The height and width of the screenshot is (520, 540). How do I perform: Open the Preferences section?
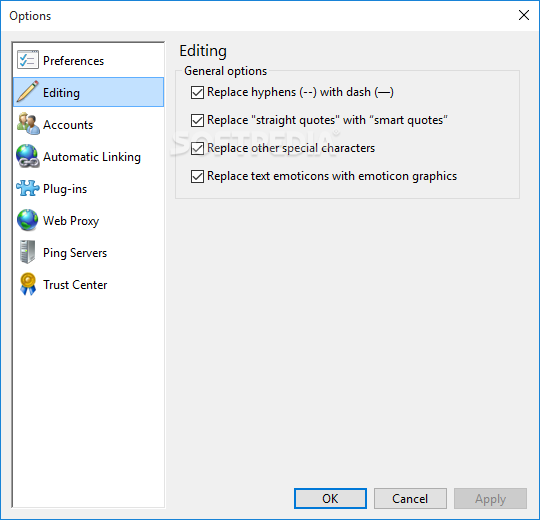pyautogui.click(x=89, y=61)
